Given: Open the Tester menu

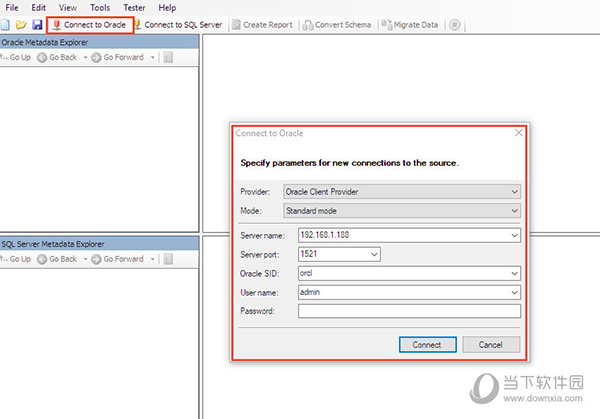Looking at the screenshot, I should pos(133,7).
